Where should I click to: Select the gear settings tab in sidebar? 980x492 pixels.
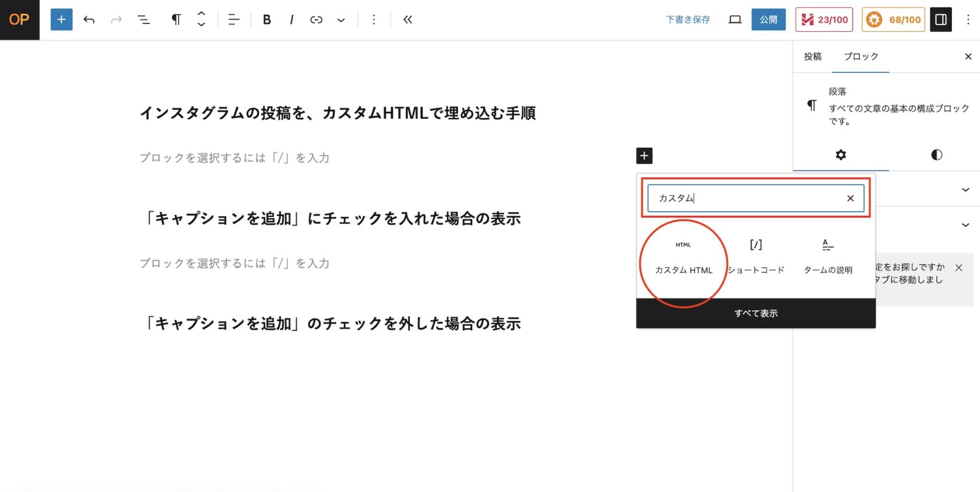coord(841,155)
